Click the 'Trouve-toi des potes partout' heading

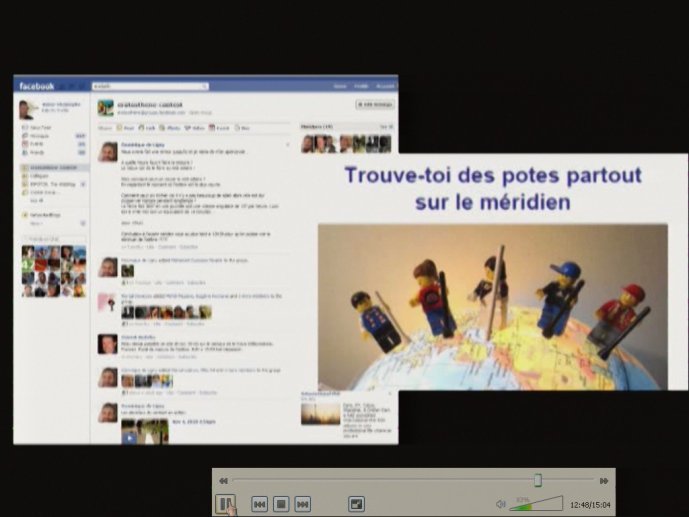click(493, 188)
